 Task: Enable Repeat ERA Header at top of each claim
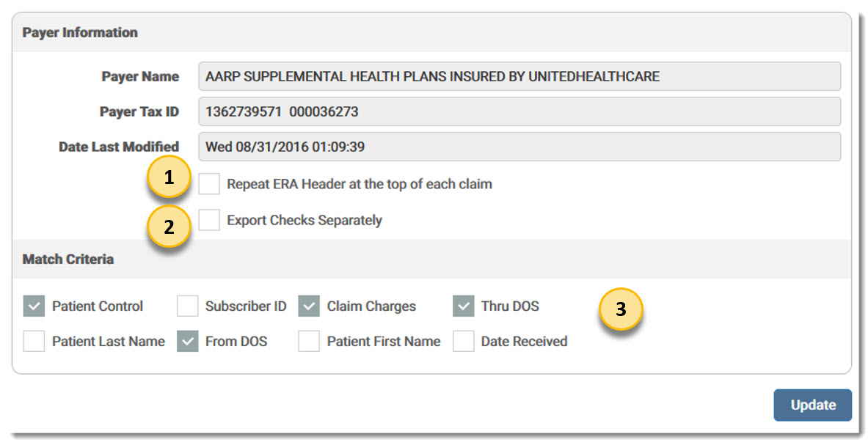pyautogui.click(x=209, y=184)
